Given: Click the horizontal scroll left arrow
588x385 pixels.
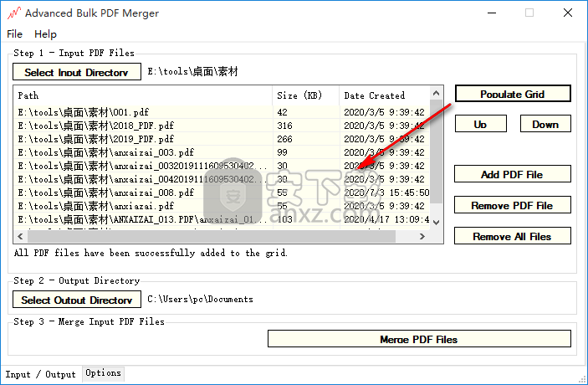Looking at the screenshot, I should [x=20, y=236].
